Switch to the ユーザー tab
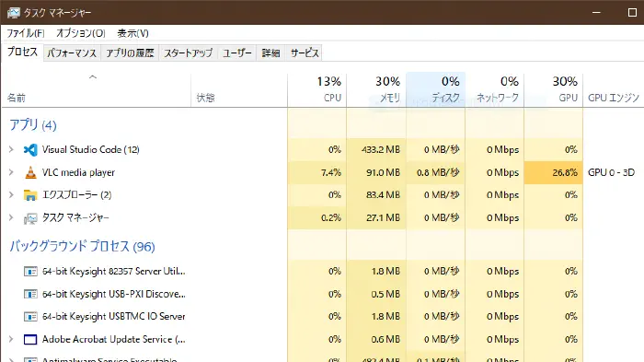 click(x=237, y=53)
